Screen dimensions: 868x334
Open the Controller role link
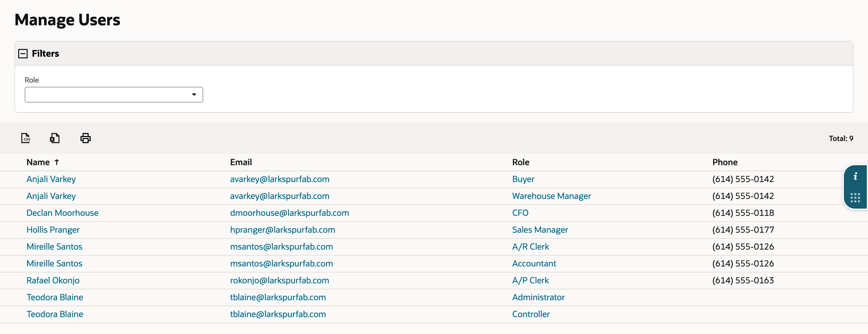pyautogui.click(x=531, y=314)
